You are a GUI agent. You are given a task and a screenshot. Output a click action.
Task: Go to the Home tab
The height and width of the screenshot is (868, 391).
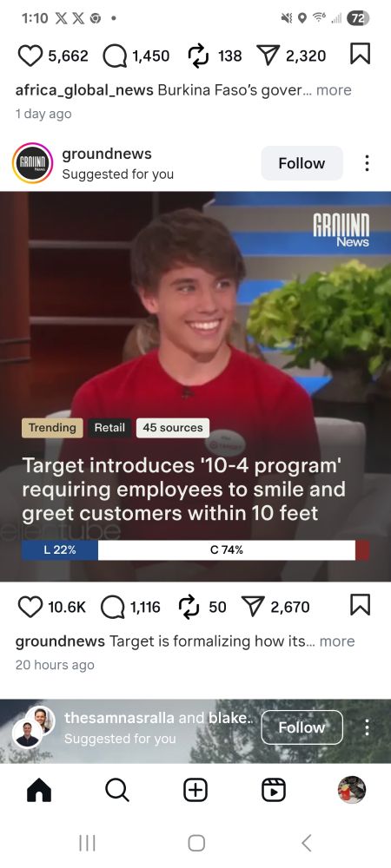click(x=39, y=790)
